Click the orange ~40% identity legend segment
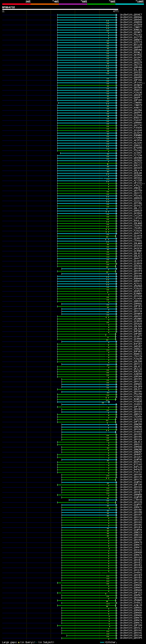 pos(45,4)
